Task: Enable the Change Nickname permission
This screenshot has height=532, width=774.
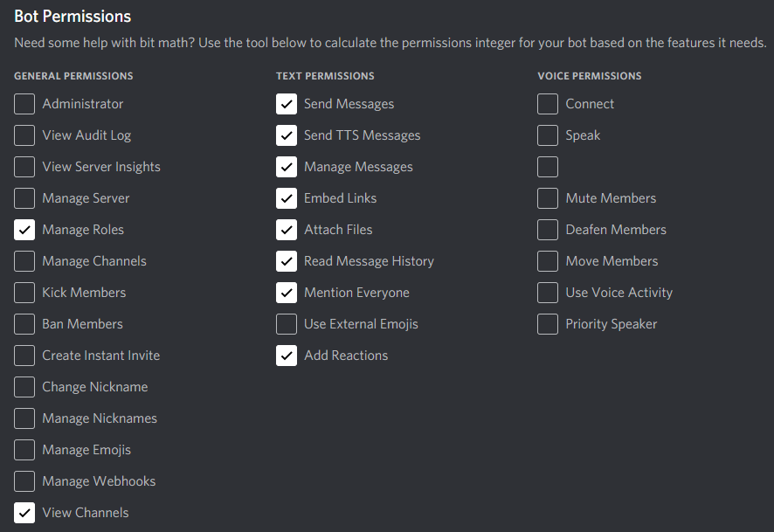Action: (24, 386)
